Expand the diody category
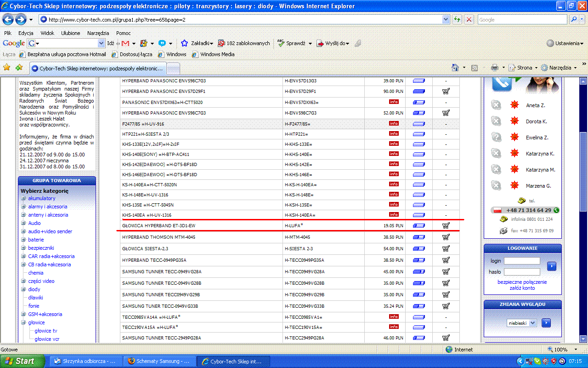This screenshot has height=368, width=588. pos(23,289)
